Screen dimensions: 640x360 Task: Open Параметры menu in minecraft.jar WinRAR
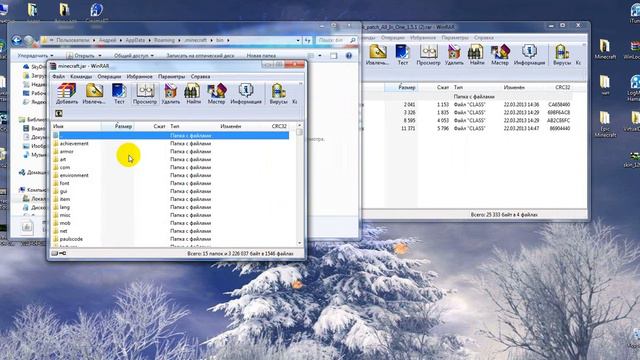tap(171, 76)
